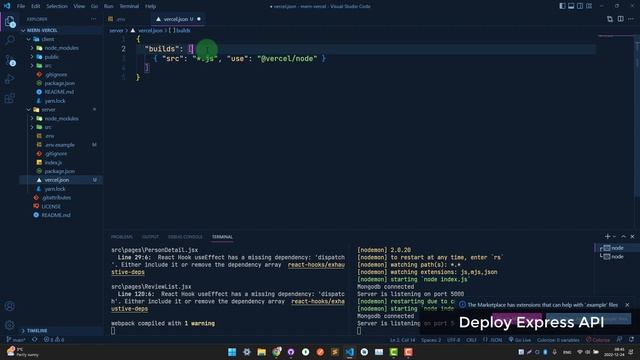Open notifications bell in status bar
The width and height of the screenshot is (640, 360).
click(x=631, y=340)
